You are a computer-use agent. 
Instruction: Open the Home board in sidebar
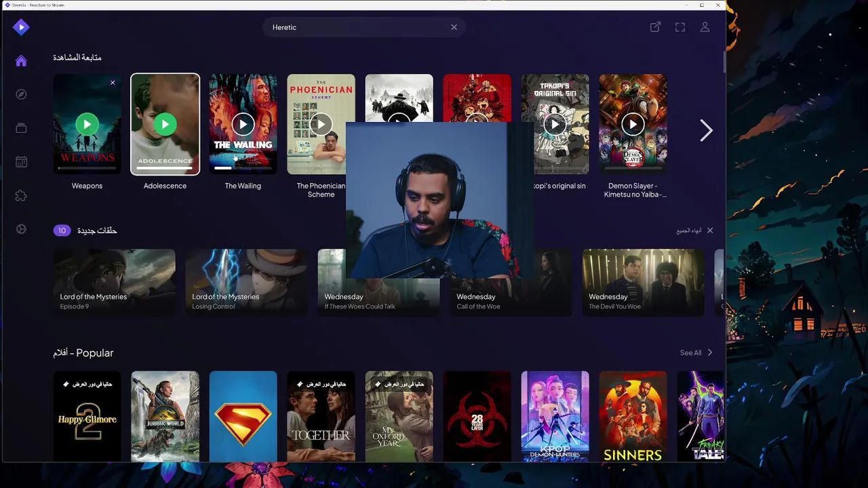(21, 61)
